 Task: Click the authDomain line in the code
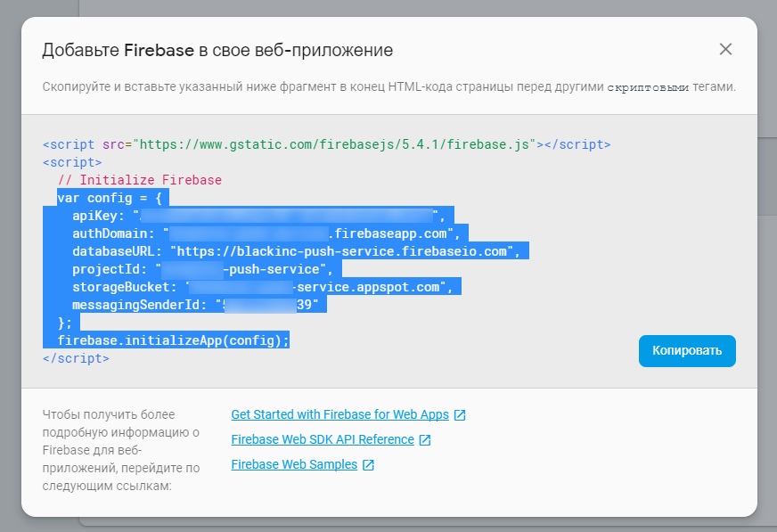coord(266,233)
